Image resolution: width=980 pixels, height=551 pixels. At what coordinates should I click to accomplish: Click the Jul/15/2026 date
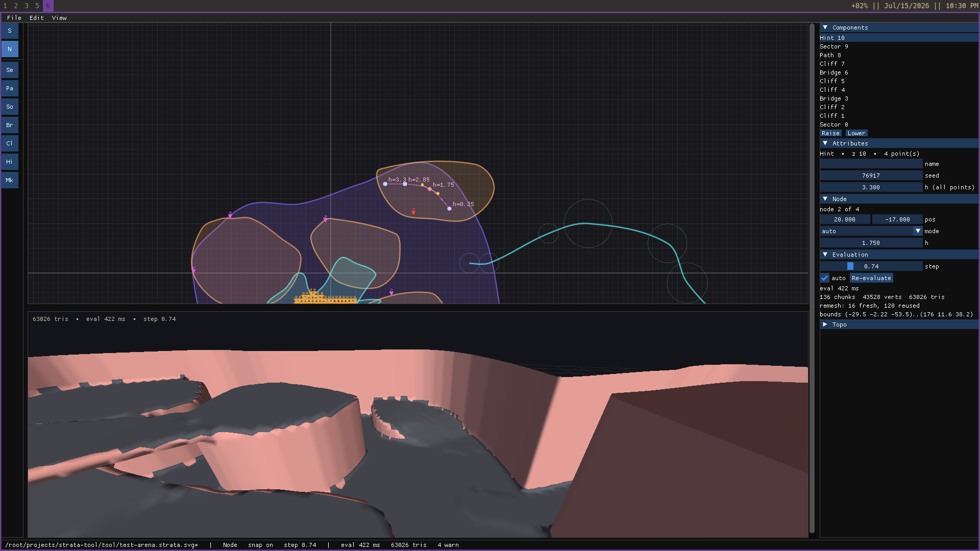click(x=906, y=6)
